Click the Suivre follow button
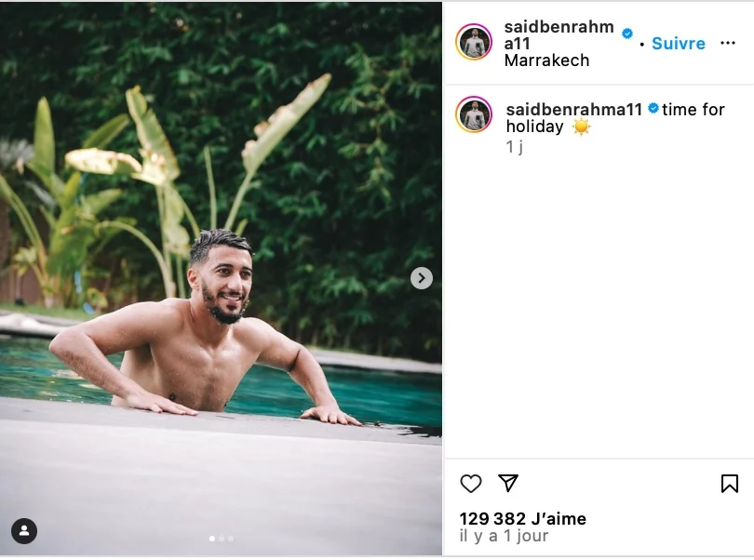The width and height of the screenshot is (754, 560). tap(678, 44)
